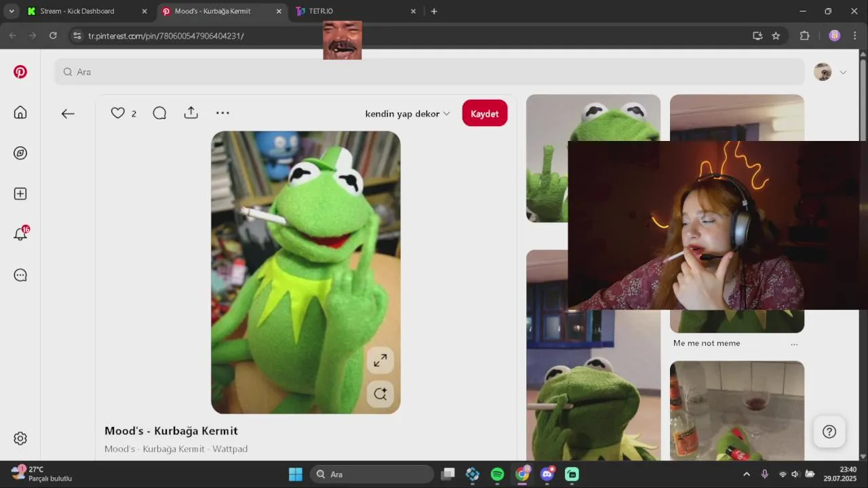Reload the page in Chrome
This screenshot has height=488, width=868.
point(53,35)
